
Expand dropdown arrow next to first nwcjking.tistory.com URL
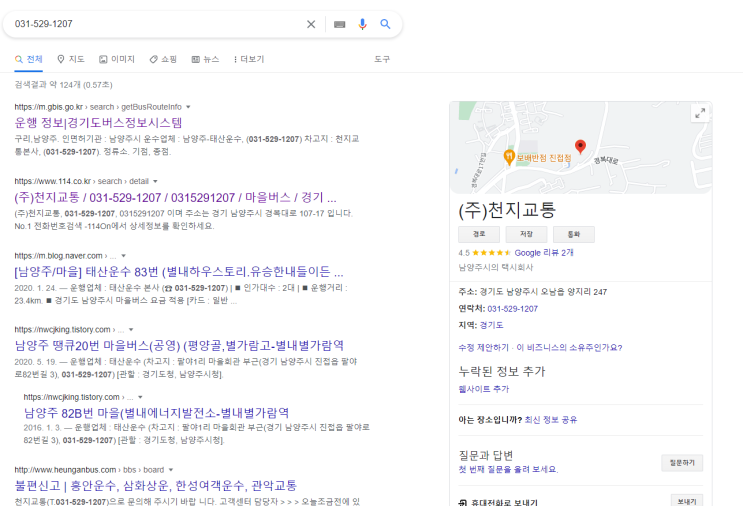131,330
